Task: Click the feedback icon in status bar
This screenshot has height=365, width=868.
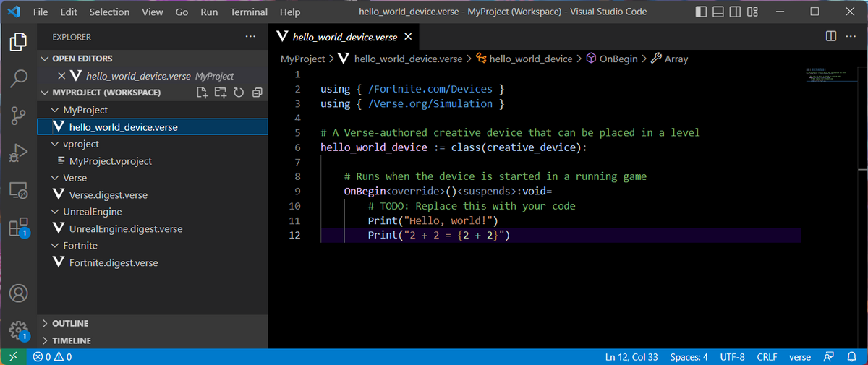Action: point(830,357)
